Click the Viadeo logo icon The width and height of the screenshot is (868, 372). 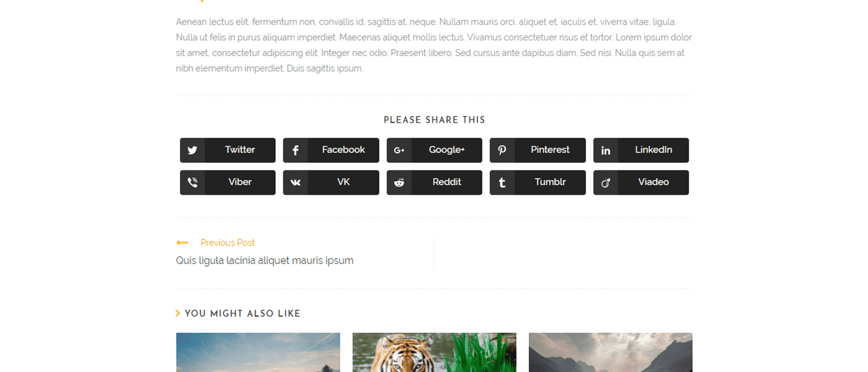606,182
